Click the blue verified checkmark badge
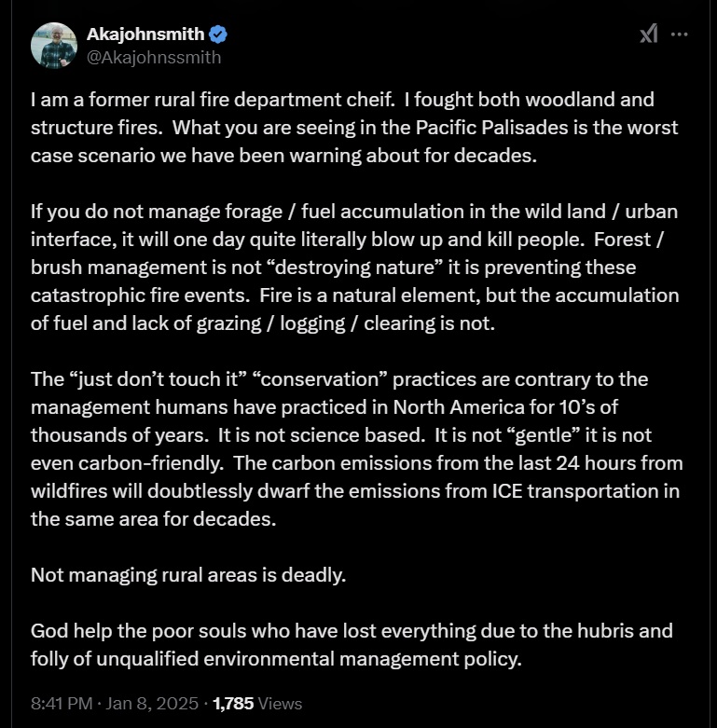The image size is (717, 728). 219,34
